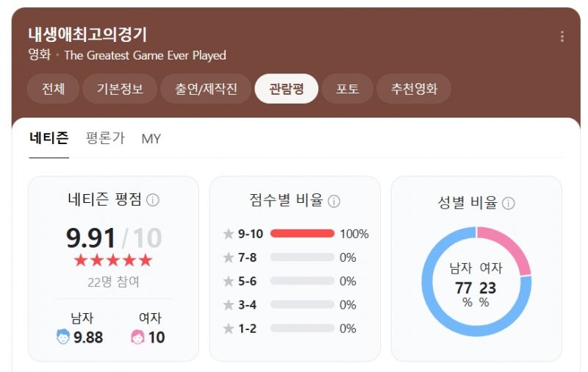Open the three-dot more options menu
Screen dimensions: 588x372
pyautogui.click(x=562, y=37)
